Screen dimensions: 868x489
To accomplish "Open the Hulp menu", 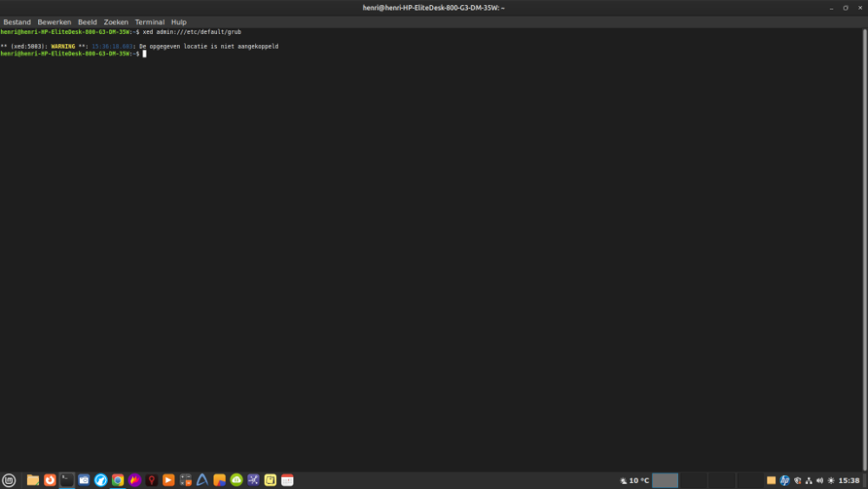I will tap(179, 22).
